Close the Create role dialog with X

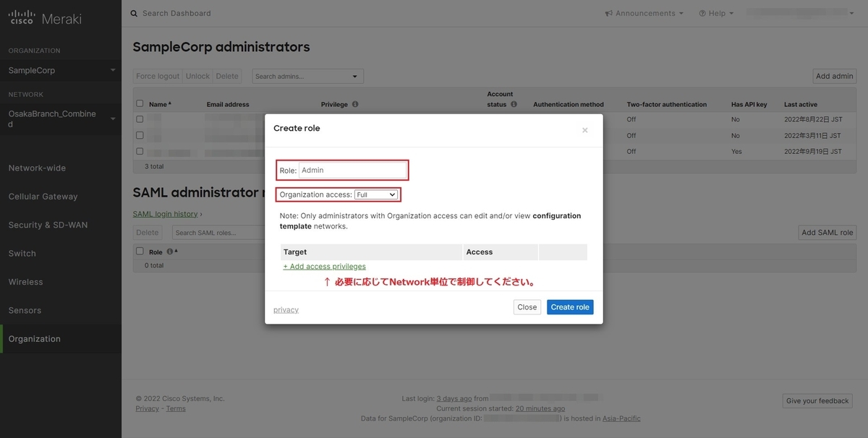[x=584, y=130]
